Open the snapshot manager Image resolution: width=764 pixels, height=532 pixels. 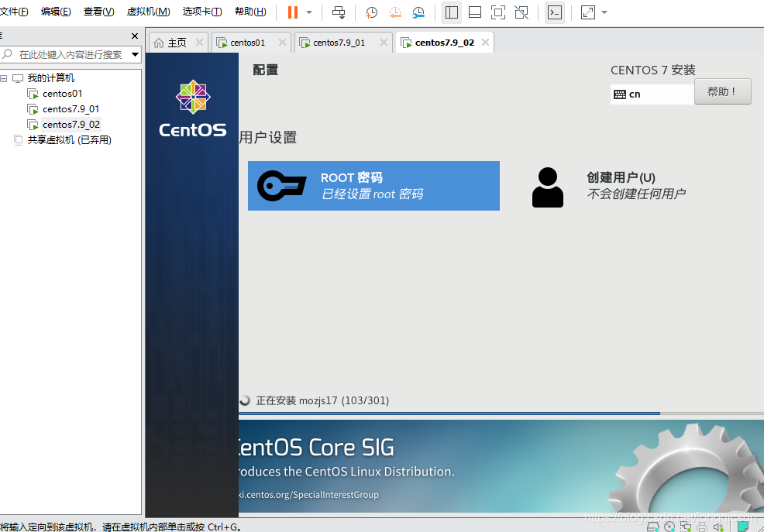pyautogui.click(x=418, y=12)
